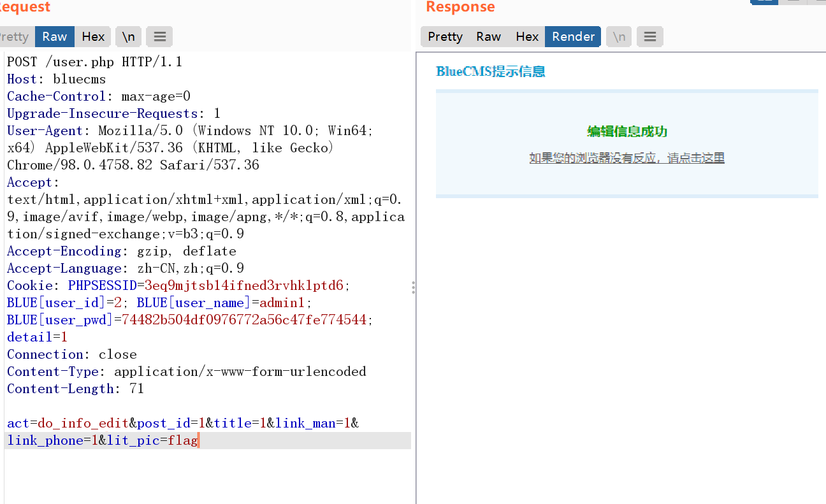The image size is (826, 504).
Task: Click the 'Content-Type: application/x-www-form-urlencoded' header
Action: (187, 371)
